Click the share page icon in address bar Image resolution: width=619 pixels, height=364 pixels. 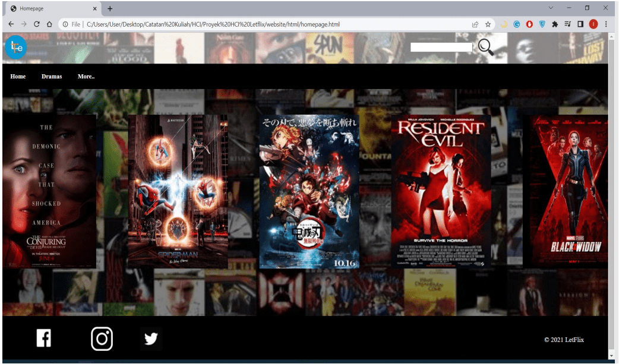click(475, 24)
